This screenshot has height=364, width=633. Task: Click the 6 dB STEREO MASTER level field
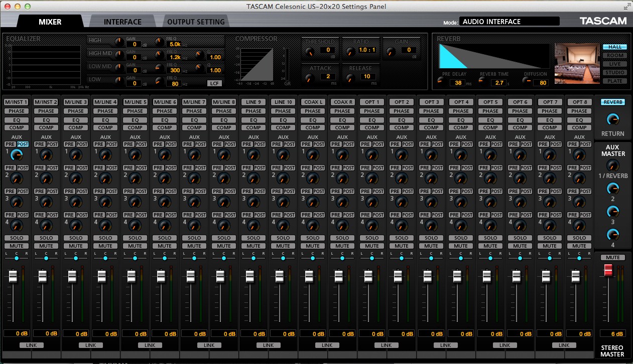tap(612, 333)
